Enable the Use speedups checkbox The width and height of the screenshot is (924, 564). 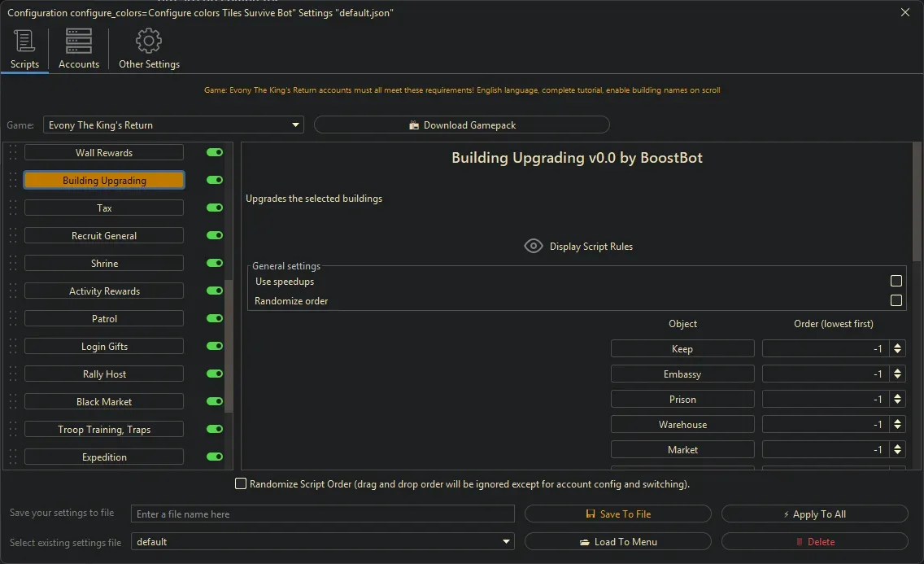(896, 279)
